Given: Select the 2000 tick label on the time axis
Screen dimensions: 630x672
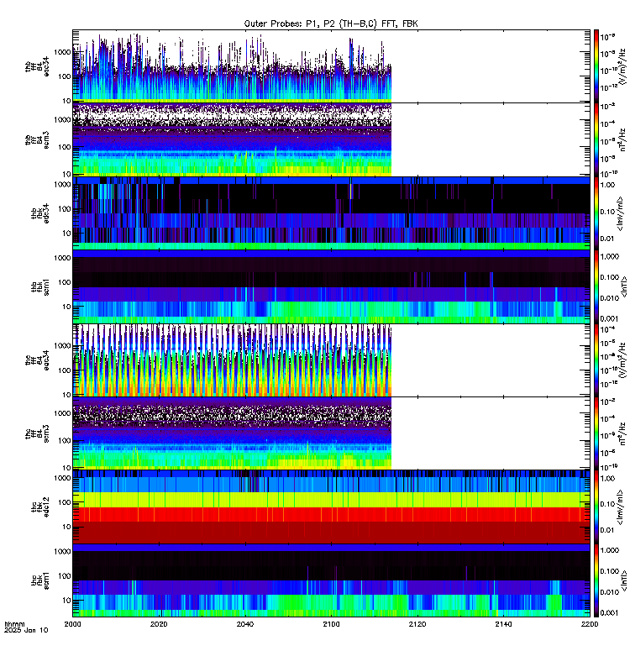Looking at the screenshot, I should (x=72, y=624).
